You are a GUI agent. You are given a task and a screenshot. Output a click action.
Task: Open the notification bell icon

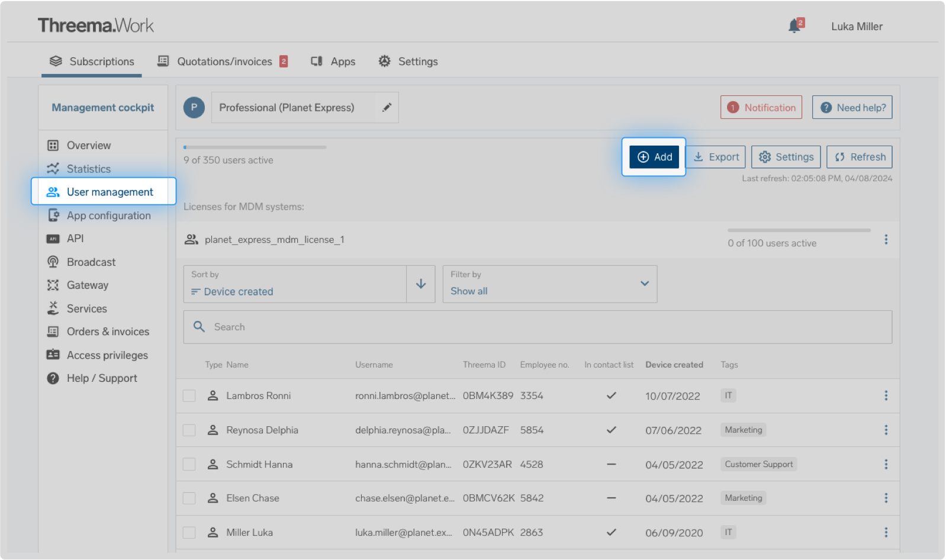point(795,26)
